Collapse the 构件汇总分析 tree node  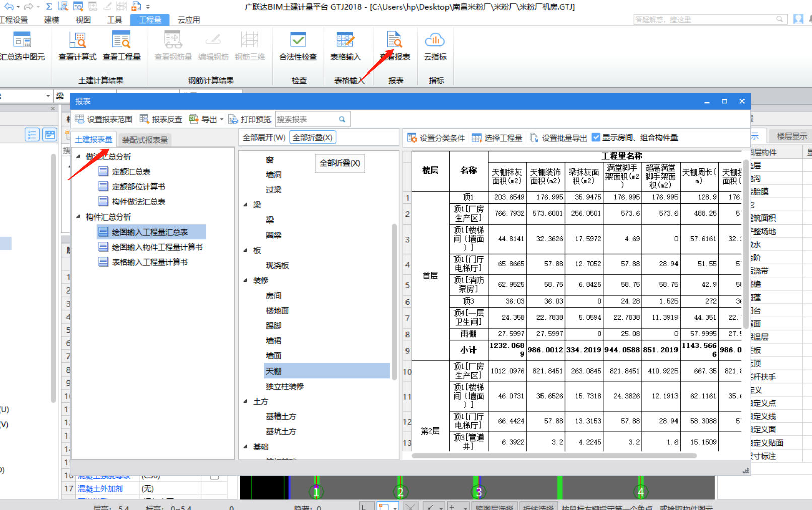tap(78, 217)
